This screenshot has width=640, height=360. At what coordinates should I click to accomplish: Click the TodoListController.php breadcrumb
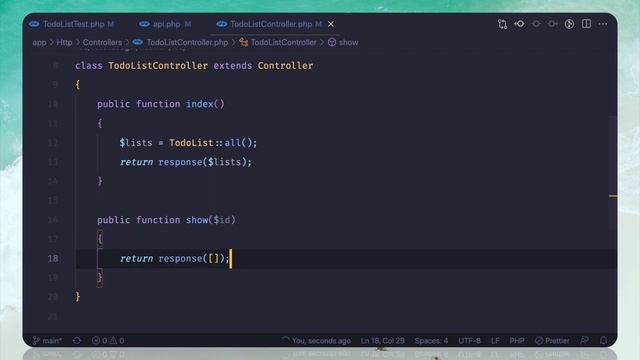[x=187, y=42]
